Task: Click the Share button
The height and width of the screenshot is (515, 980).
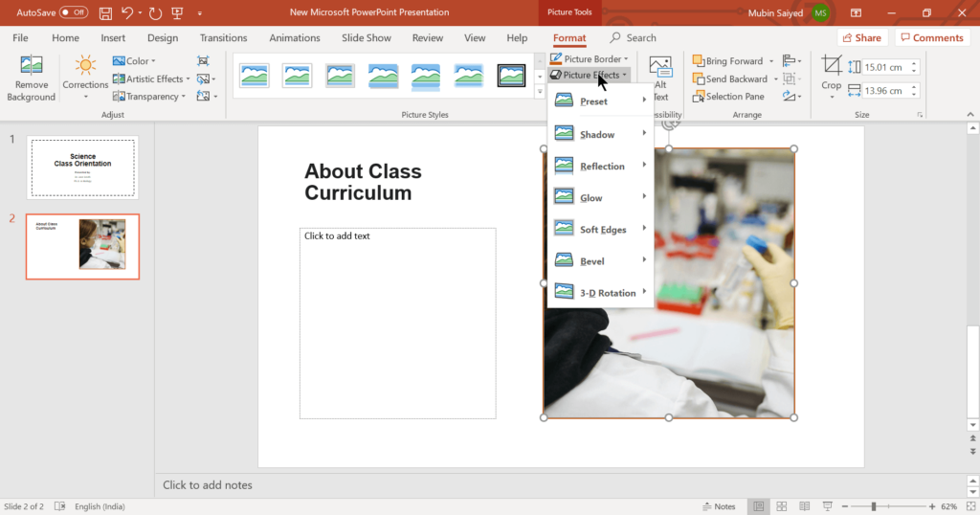Action: (860, 38)
